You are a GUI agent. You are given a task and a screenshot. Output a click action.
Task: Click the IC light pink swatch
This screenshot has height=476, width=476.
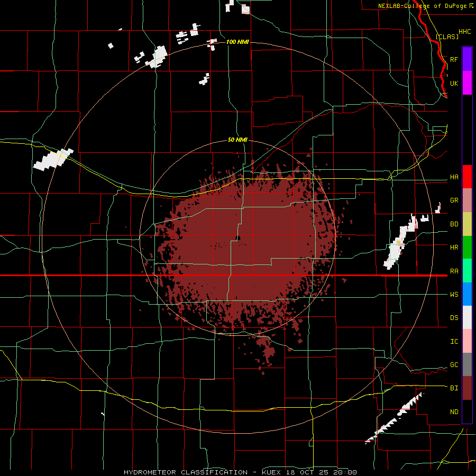467,341
